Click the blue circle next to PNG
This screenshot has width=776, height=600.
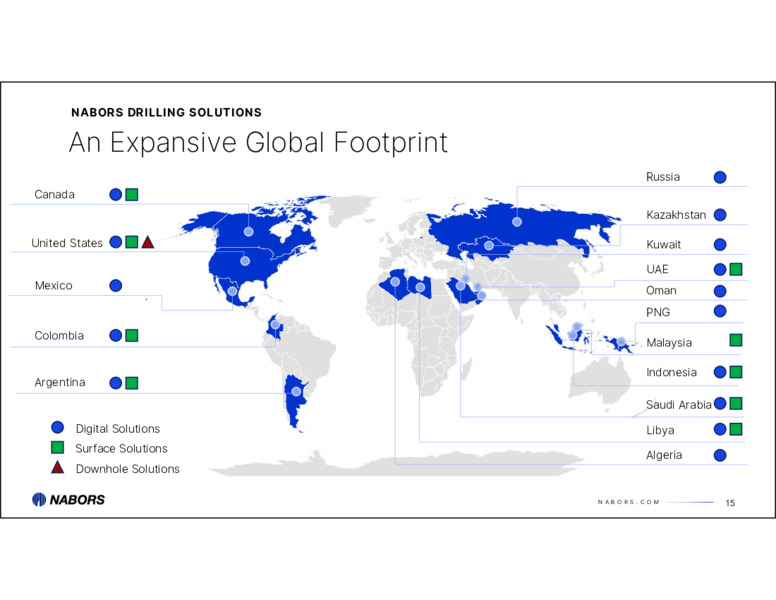tap(720, 311)
